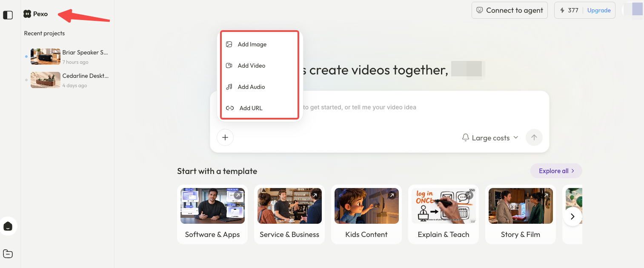
Task: Show more templates with the next arrow
Action: point(572,217)
